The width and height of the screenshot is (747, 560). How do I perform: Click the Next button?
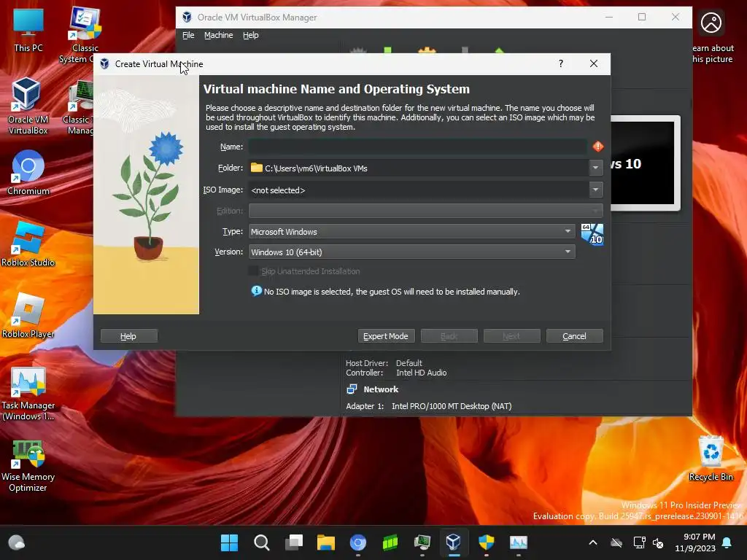(511, 335)
